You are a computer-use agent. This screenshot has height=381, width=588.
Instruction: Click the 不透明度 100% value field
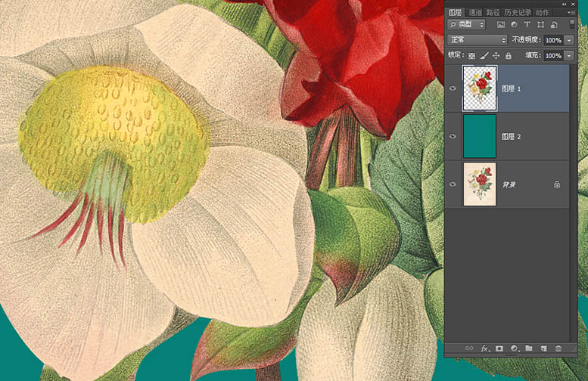pyautogui.click(x=554, y=40)
